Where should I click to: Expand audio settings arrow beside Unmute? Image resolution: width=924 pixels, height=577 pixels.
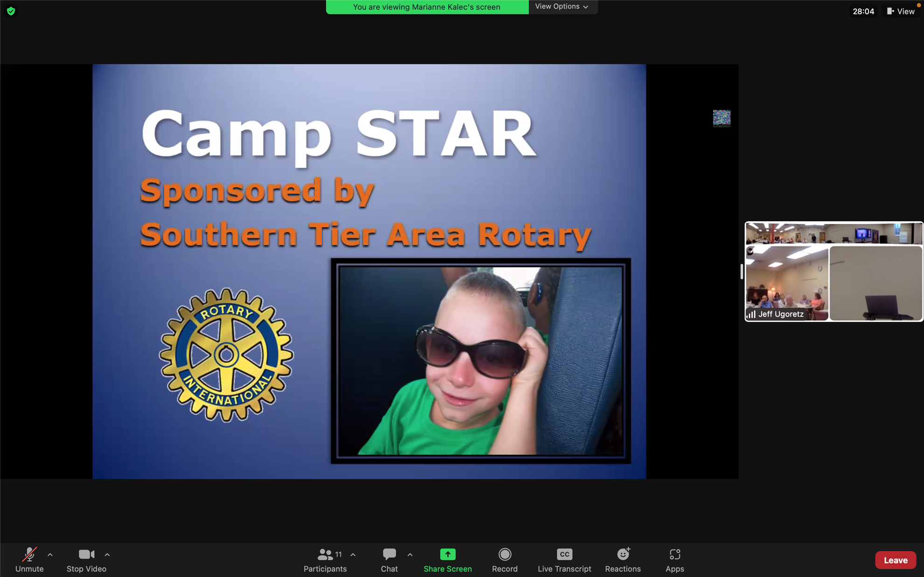point(50,555)
